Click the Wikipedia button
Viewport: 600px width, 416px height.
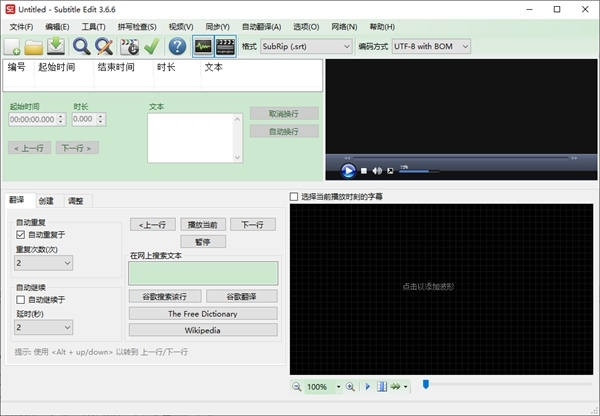(x=203, y=329)
